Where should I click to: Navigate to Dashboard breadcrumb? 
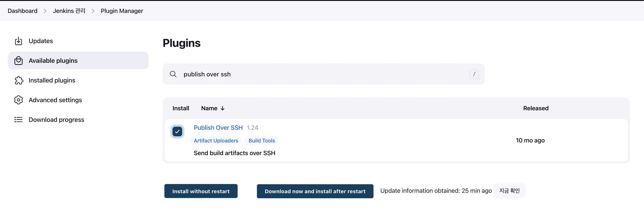point(23,11)
